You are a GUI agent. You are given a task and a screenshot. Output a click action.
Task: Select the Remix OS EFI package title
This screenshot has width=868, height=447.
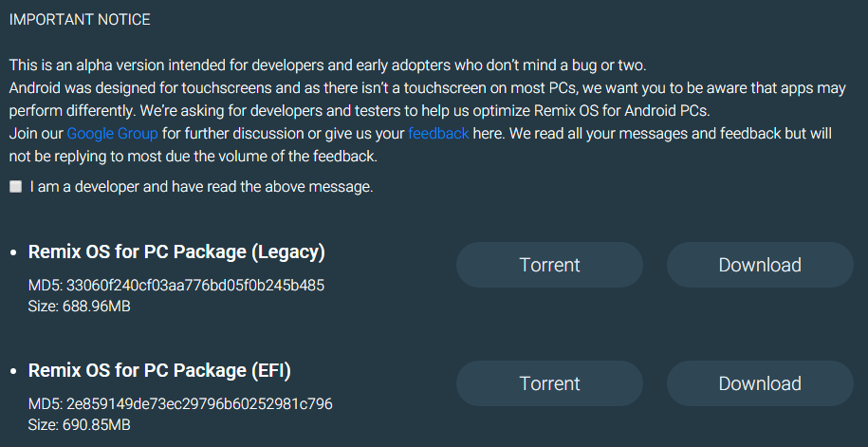coord(159,370)
